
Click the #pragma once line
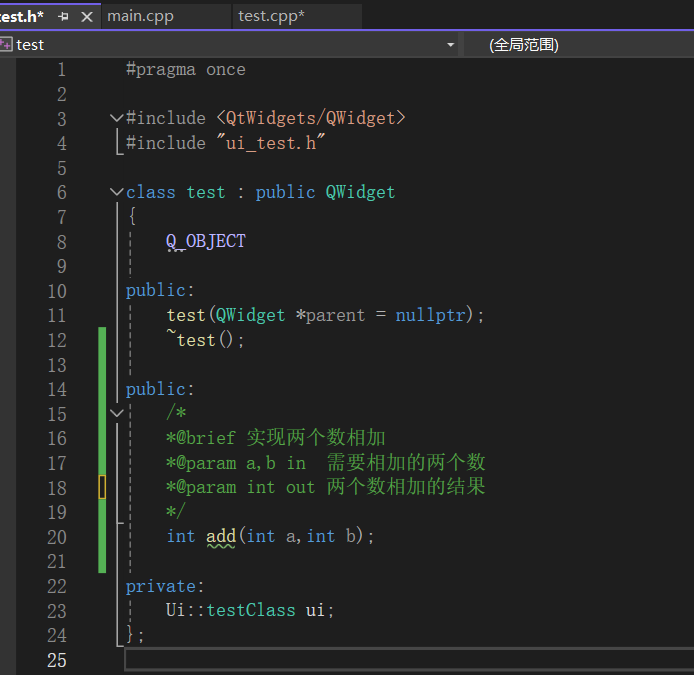click(x=185, y=69)
